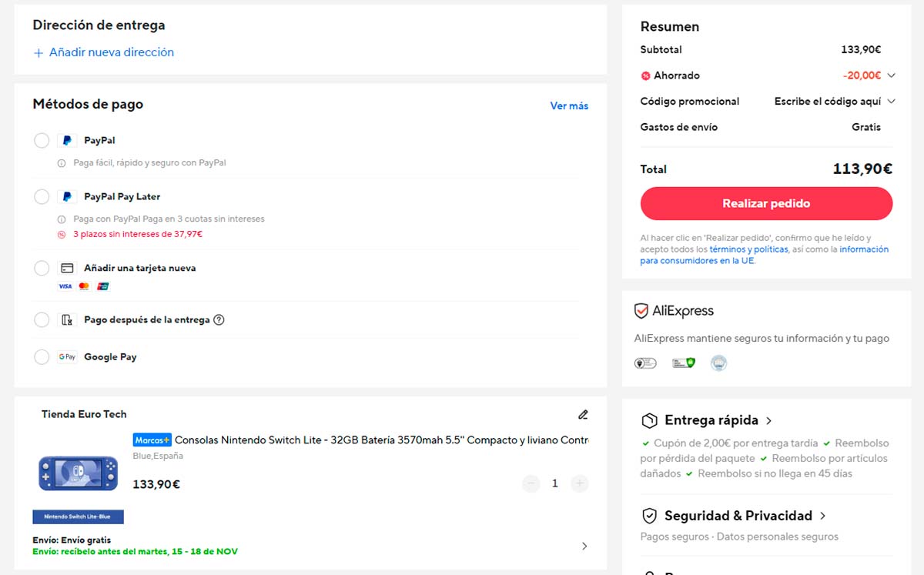924x575 pixels.
Task: Open shipping options with the Envío chevron arrow
Action: (584, 546)
